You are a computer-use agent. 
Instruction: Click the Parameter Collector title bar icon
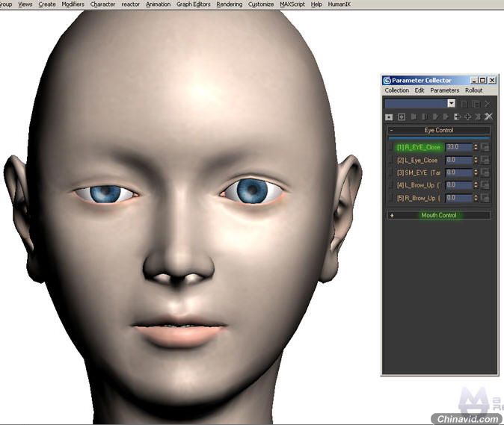click(x=387, y=80)
